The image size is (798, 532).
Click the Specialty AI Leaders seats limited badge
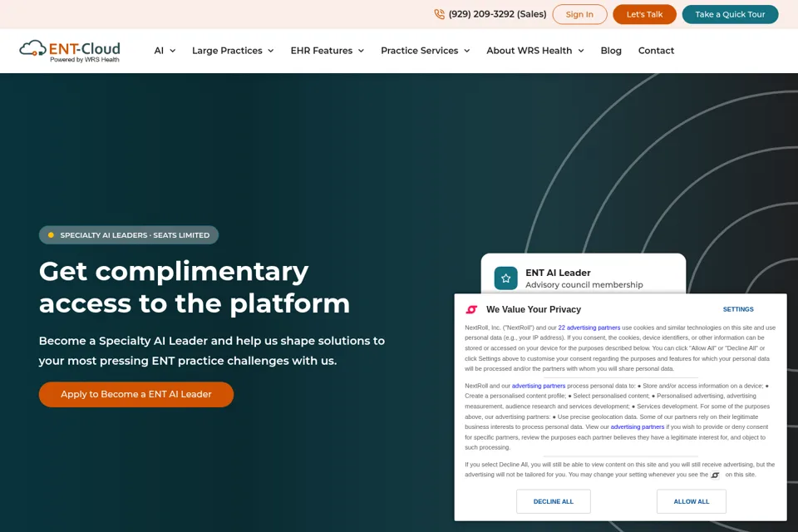coord(129,235)
